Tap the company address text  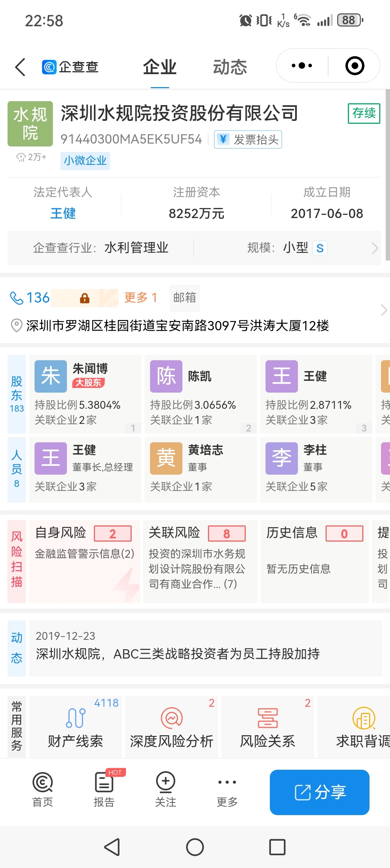point(177,326)
